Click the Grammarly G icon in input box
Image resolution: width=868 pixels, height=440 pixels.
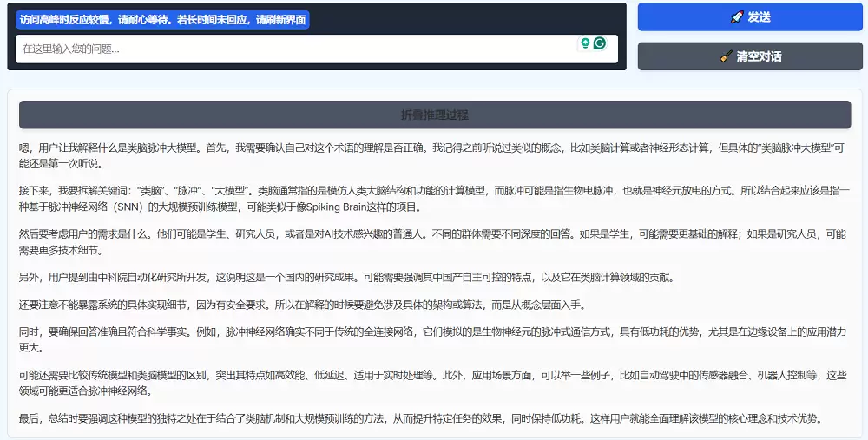point(599,43)
